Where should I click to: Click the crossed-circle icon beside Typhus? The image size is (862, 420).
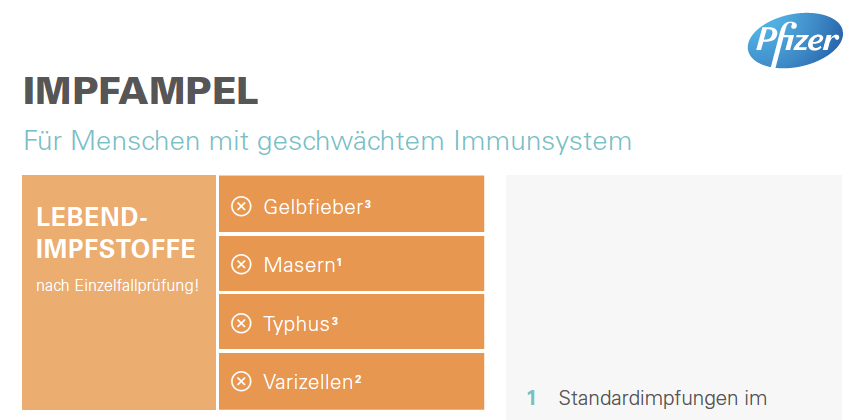(x=241, y=323)
